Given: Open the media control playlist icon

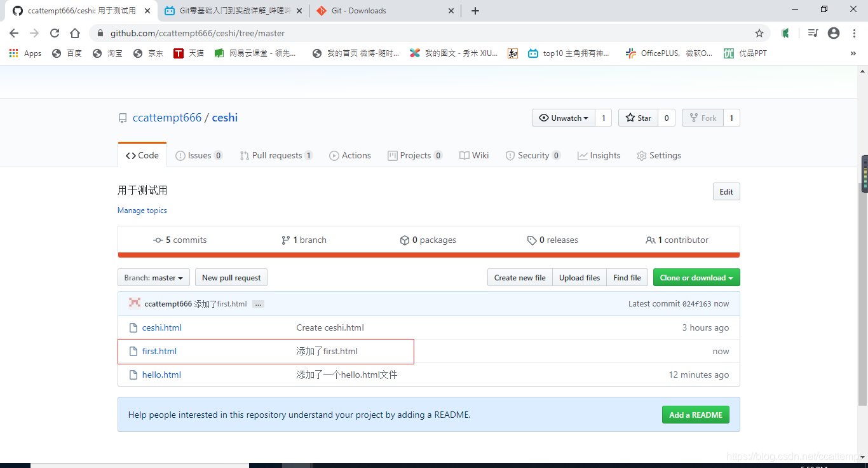Looking at the screenshot, I should 813,33.
